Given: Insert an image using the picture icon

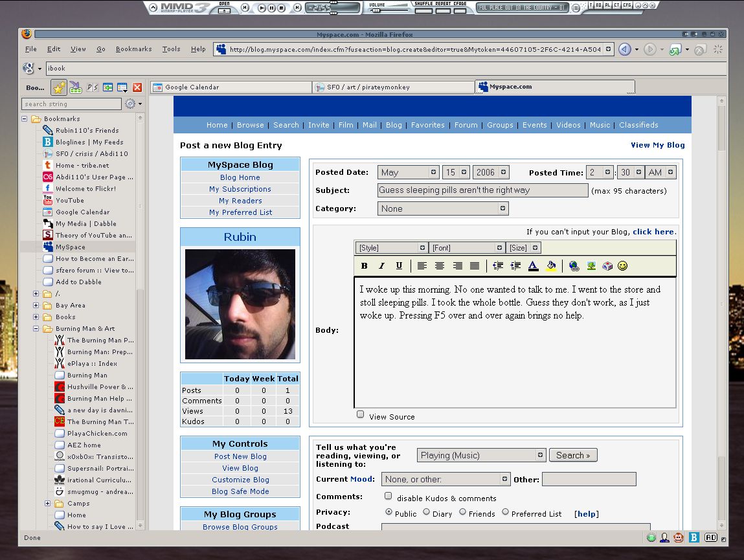Looking at the screenshot, I should (591, 266).
